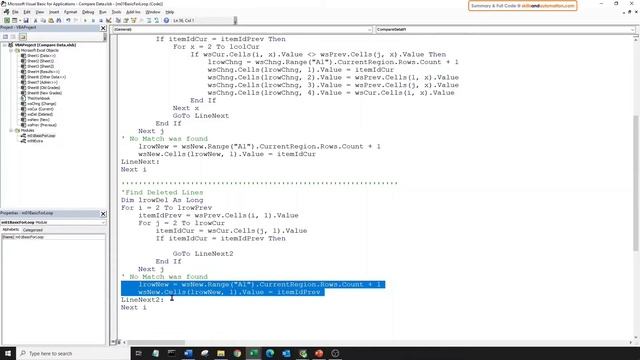The image size is (640, 360).
Task: Click the 'LineNext2:' label in code
Action: [x=142, y=300]
